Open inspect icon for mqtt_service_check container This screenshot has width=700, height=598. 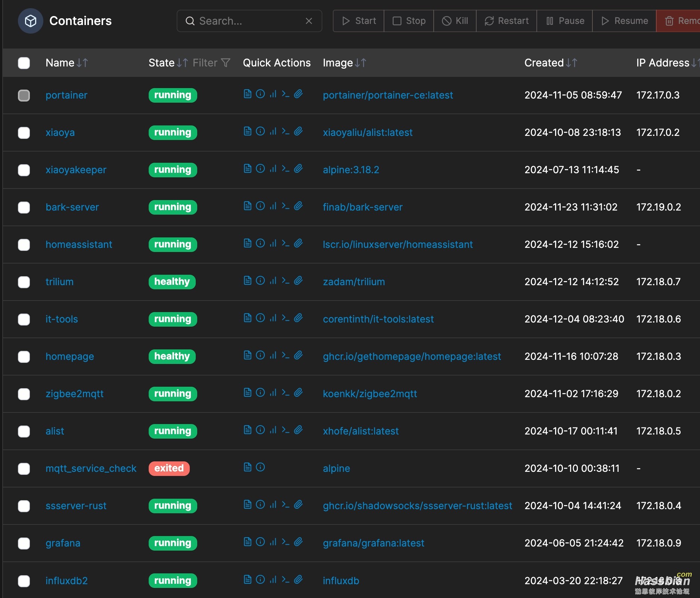point(260,467)
